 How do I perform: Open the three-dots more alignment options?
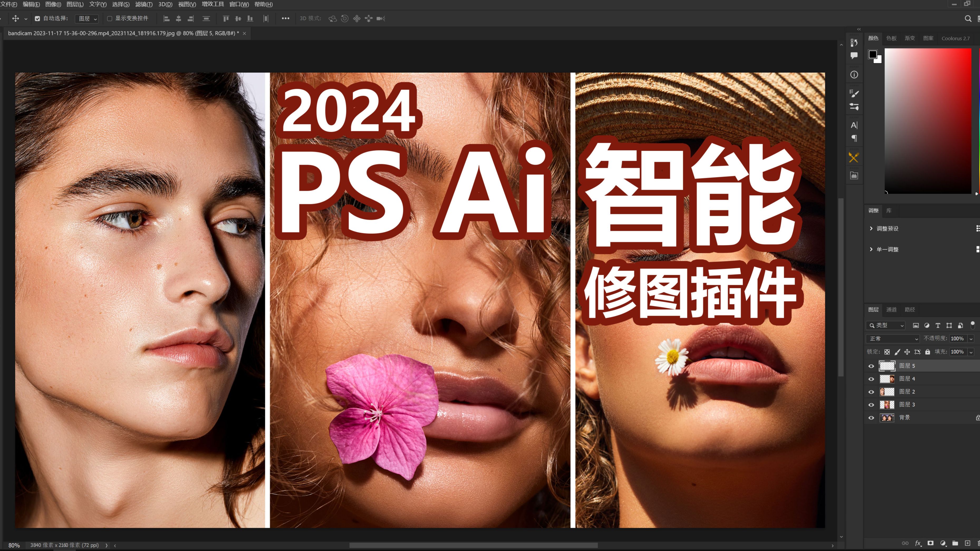click(285, 18)
